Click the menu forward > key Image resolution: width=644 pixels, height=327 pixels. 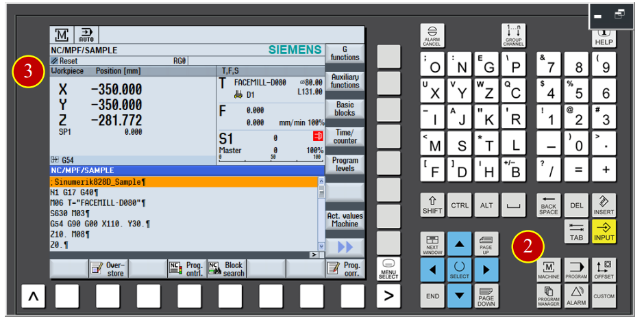point(388,296)
